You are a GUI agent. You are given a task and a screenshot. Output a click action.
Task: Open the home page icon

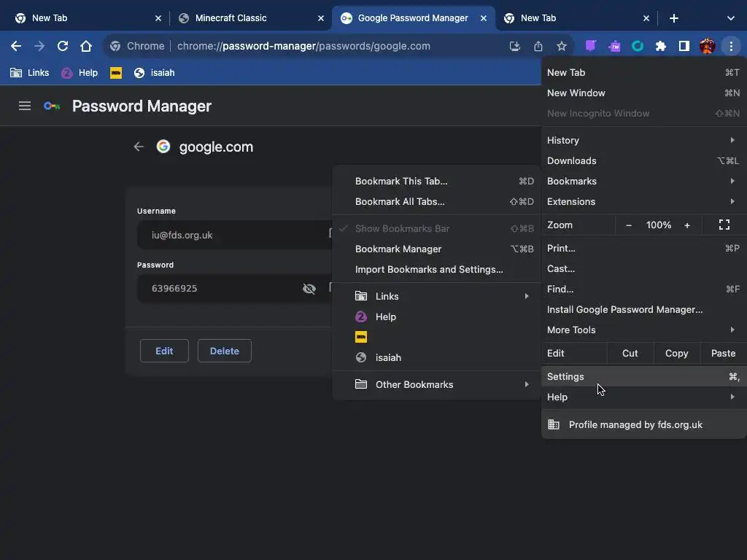coord(86,46)
